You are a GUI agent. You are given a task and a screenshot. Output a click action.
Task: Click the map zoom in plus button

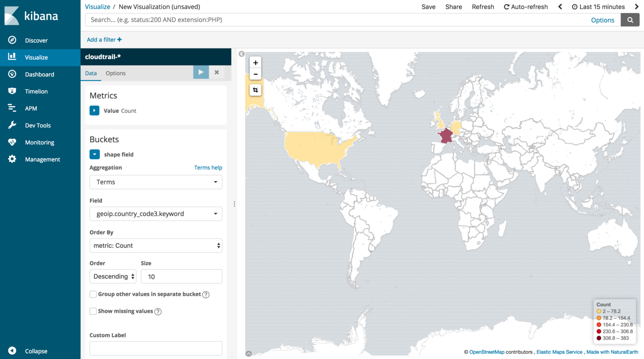pyautogui.click(x=255, y=63)
